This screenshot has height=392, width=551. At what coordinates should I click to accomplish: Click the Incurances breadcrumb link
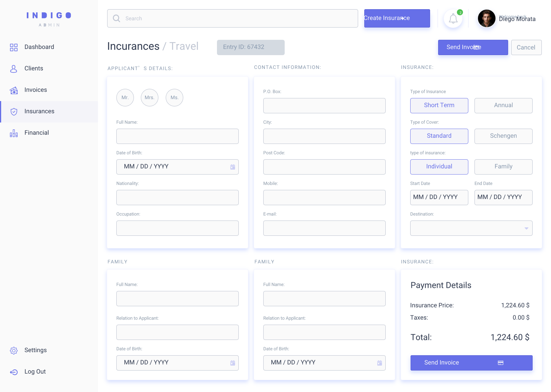coord(133,46)
